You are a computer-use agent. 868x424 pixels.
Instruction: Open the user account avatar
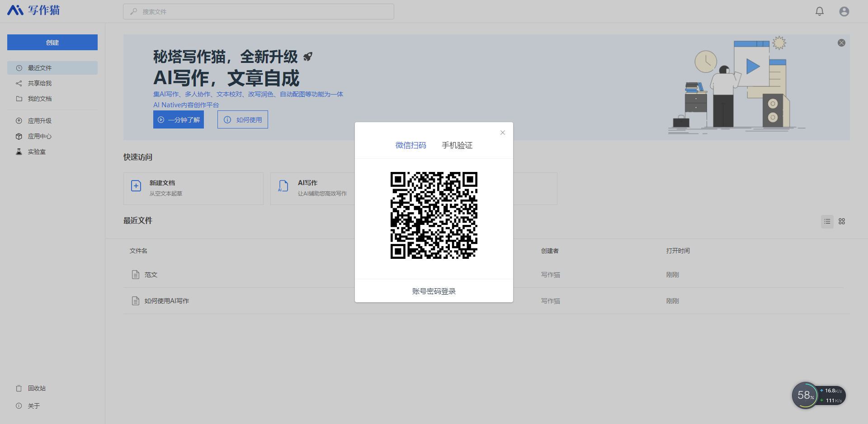(844, 11)
